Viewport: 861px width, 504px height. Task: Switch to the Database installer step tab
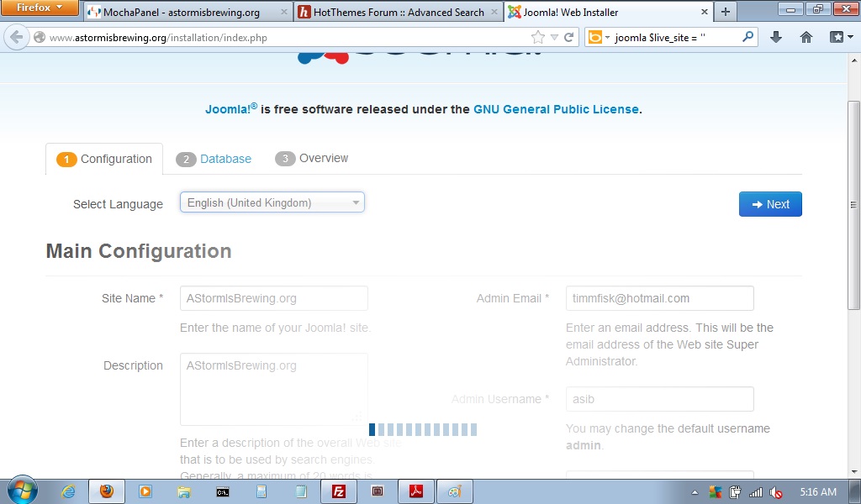point(214,159)
